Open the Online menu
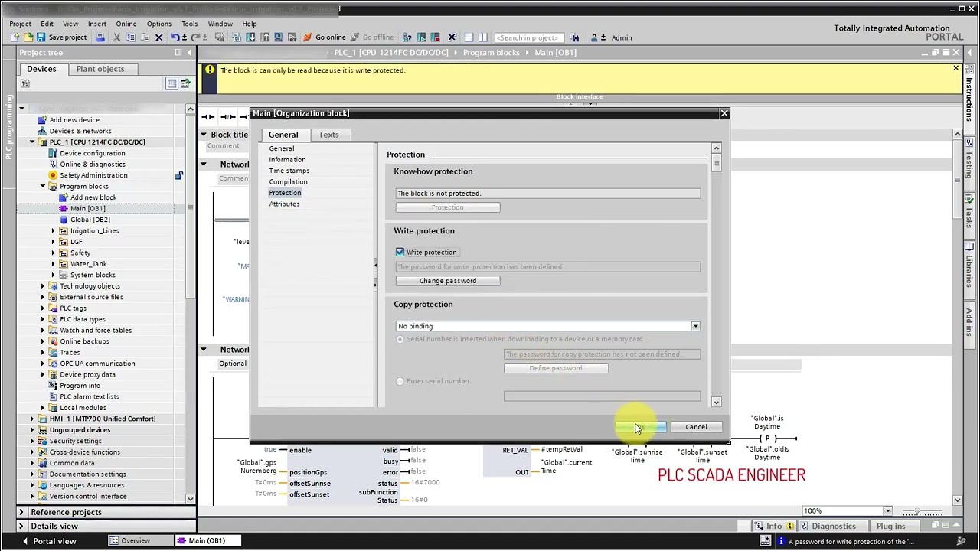 coord(126,24)
